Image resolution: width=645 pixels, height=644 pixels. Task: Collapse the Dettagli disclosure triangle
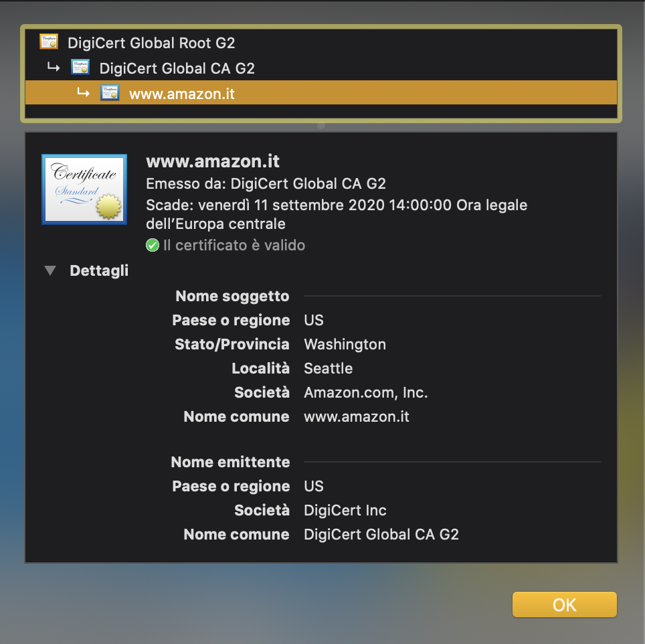click(50, 270)
